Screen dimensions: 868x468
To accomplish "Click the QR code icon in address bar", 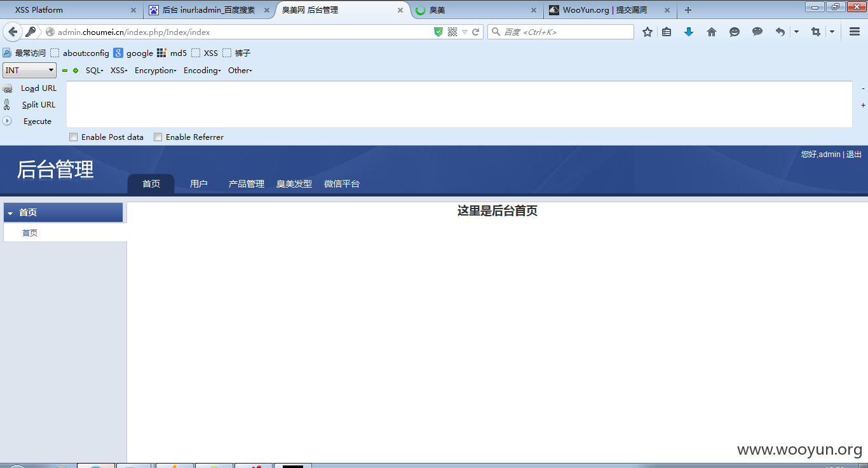I will click(452, 32).
